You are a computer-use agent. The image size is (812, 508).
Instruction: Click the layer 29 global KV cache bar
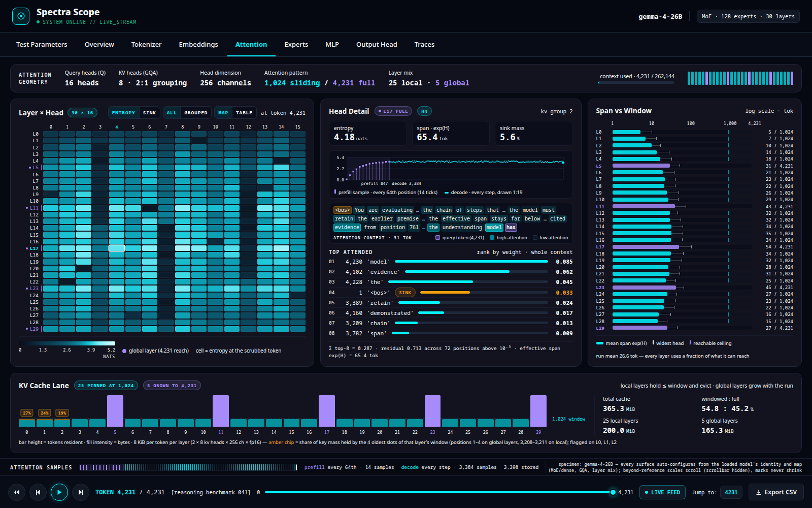coord(538,411)
